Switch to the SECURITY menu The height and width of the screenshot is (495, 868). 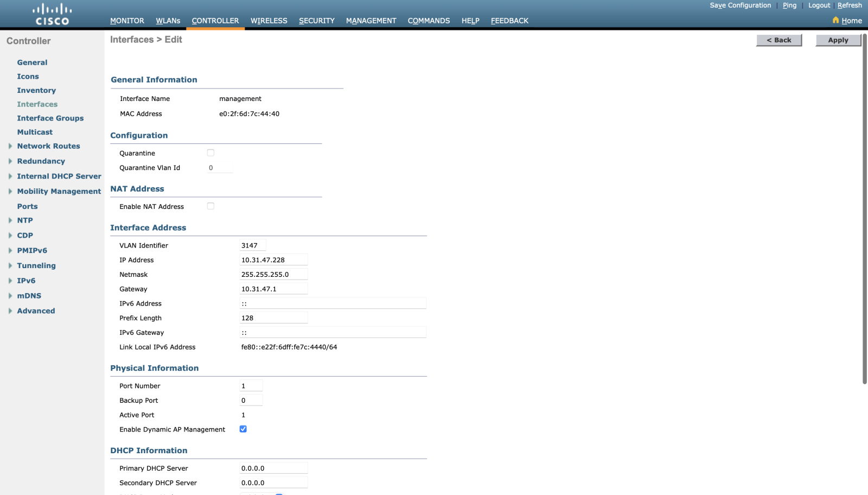click(316, 21)
